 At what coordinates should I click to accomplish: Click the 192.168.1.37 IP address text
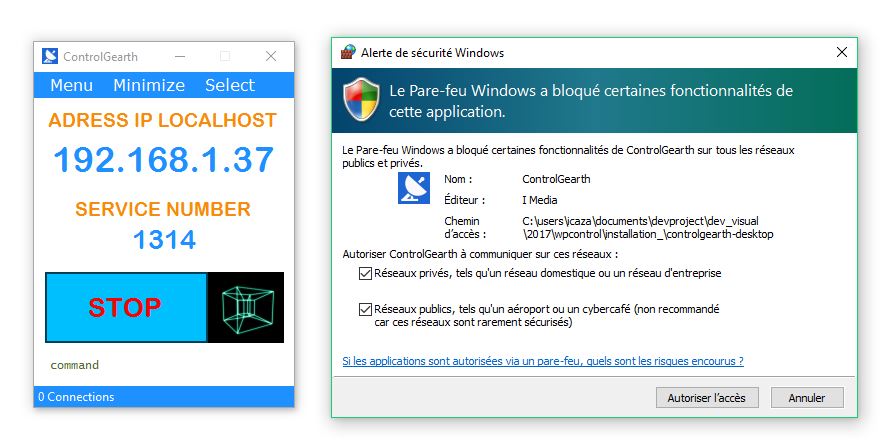pyautogui.click(x=163, y=160)
